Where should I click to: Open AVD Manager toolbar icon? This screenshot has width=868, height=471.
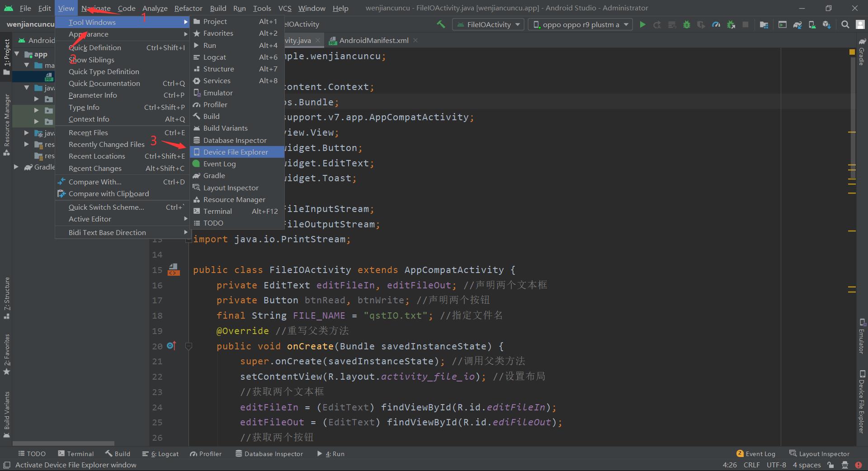pos(812,24)
